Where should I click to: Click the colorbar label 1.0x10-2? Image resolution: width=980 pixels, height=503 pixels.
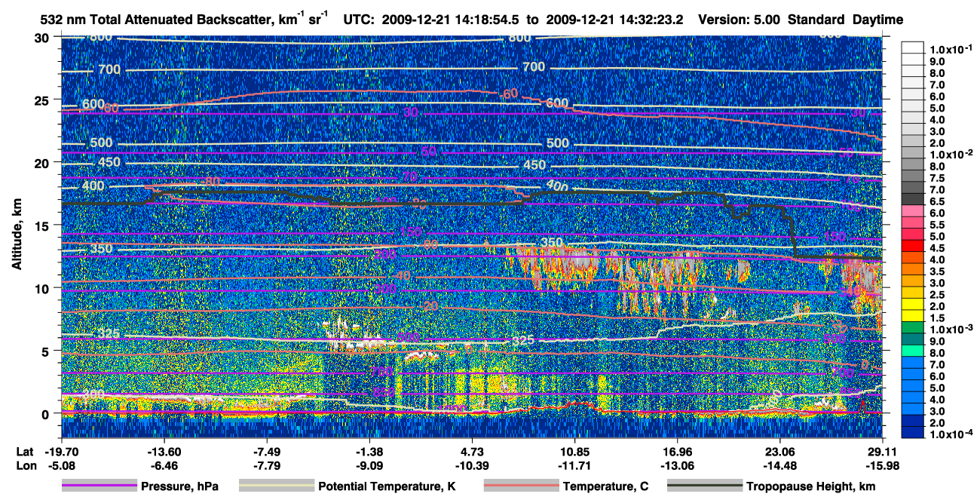[x=950, y=154]
